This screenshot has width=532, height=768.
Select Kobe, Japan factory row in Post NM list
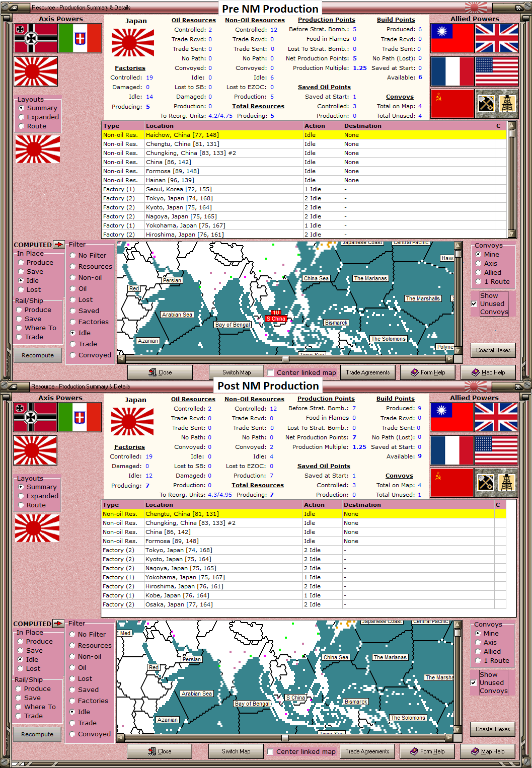[x=304, y=595]
